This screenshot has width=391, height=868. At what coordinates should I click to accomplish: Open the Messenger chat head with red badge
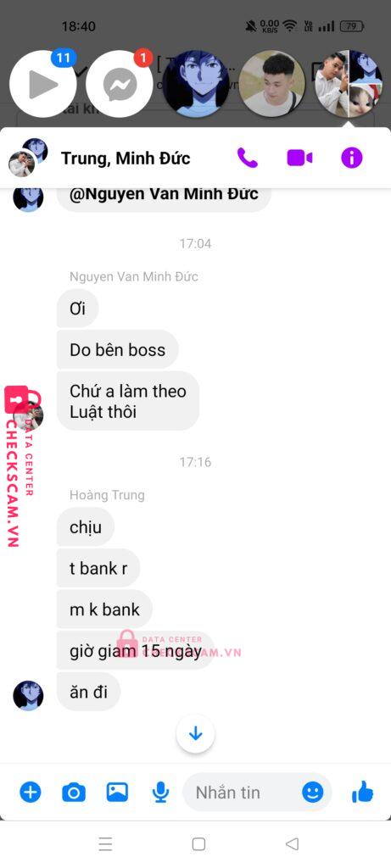120,84
